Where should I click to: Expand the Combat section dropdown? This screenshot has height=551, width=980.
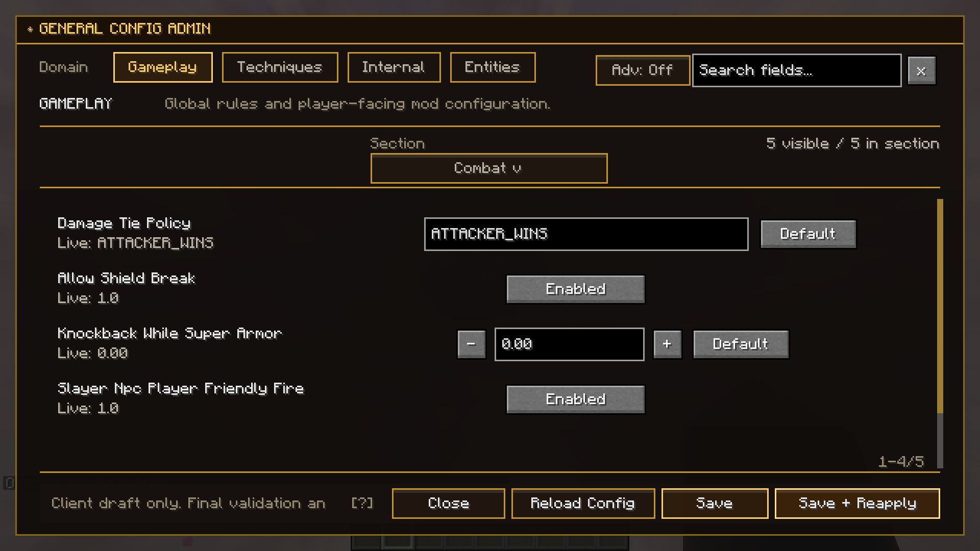[x=488, y=168]
